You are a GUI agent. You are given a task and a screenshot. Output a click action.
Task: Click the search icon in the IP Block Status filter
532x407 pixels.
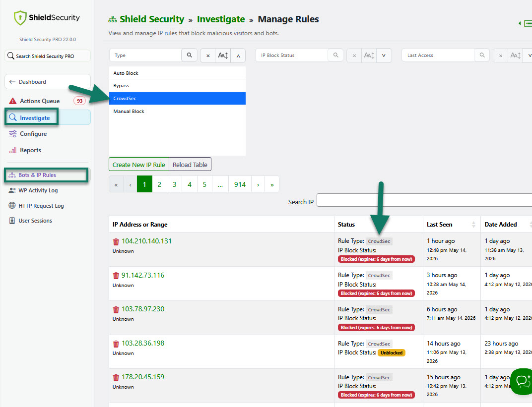coord(335,55)
